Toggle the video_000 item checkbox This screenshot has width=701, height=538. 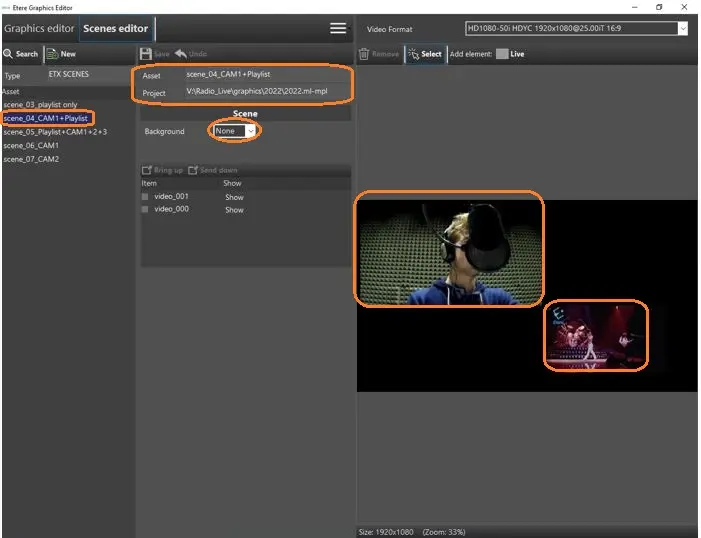(x=145, y=210)
